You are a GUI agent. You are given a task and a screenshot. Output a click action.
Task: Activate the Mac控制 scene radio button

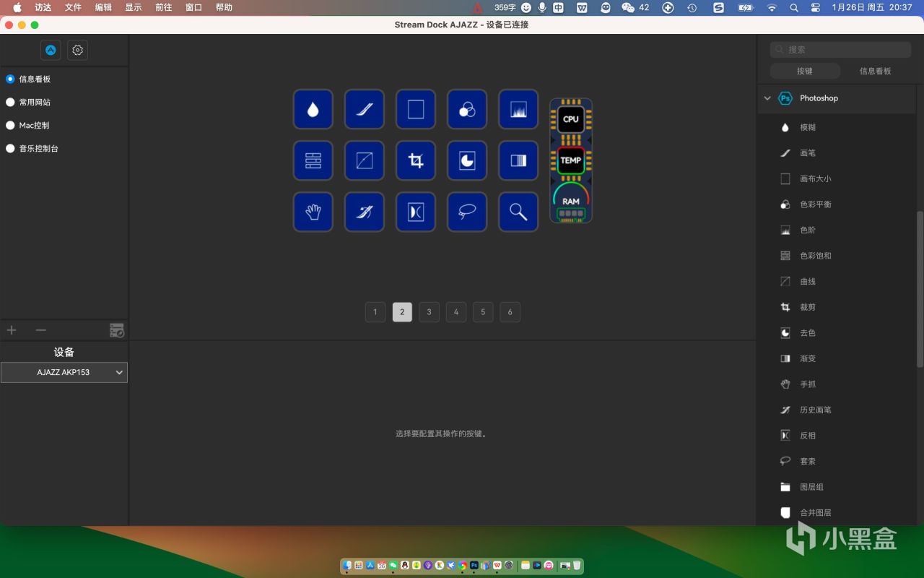[10, 125]
